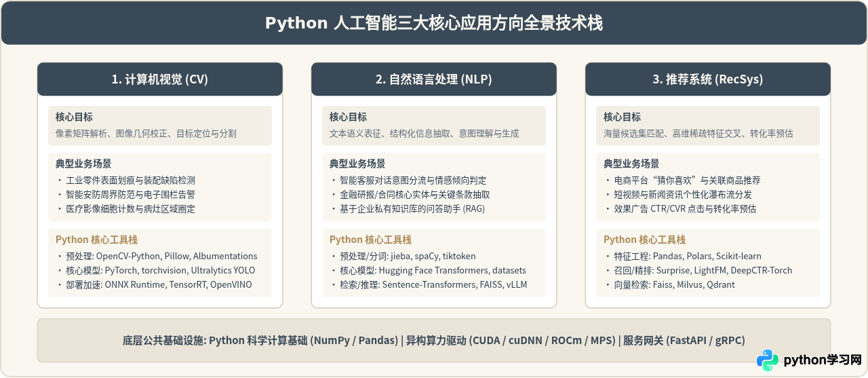Viewport: 868px width, 378px height.
Task: Click "服务网关 (FastAPI / gRPC)" in bottom bar
Action: point(684,341)
